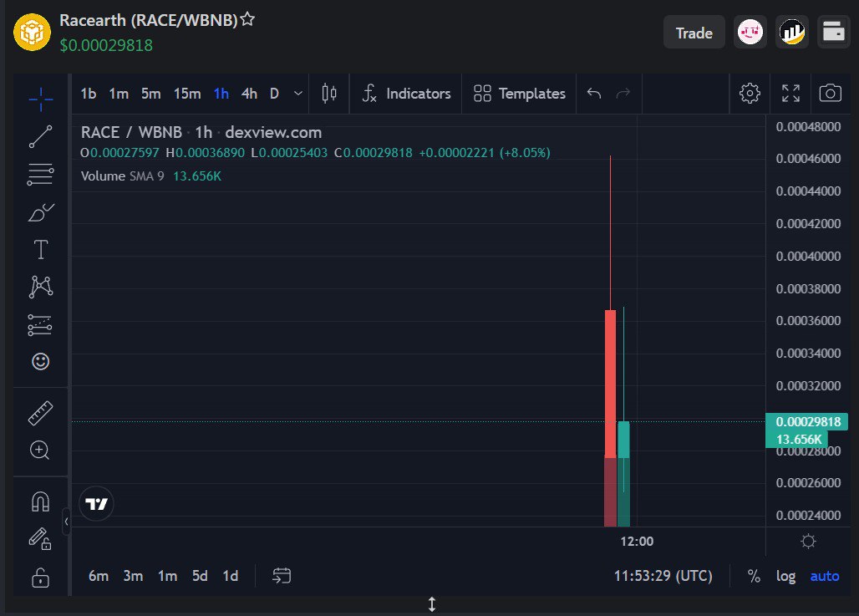Set date range to 1d

pyautogui.click(x=231, y=576)
